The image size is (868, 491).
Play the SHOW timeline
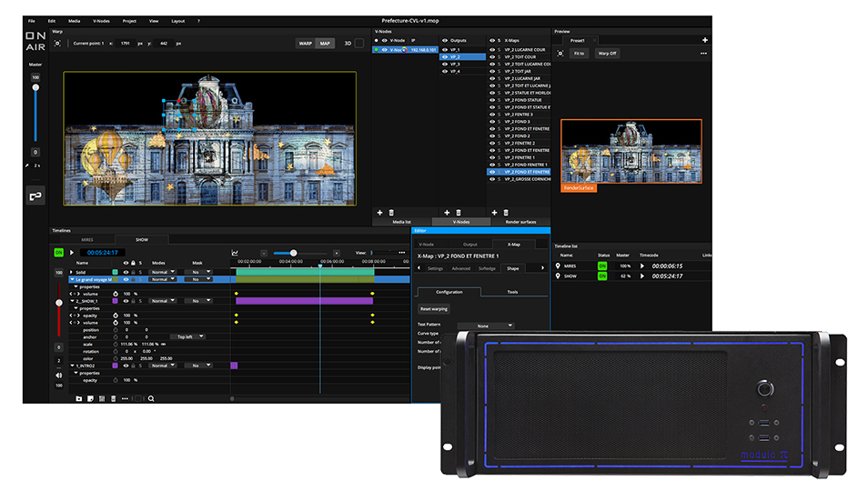[71, 253]
